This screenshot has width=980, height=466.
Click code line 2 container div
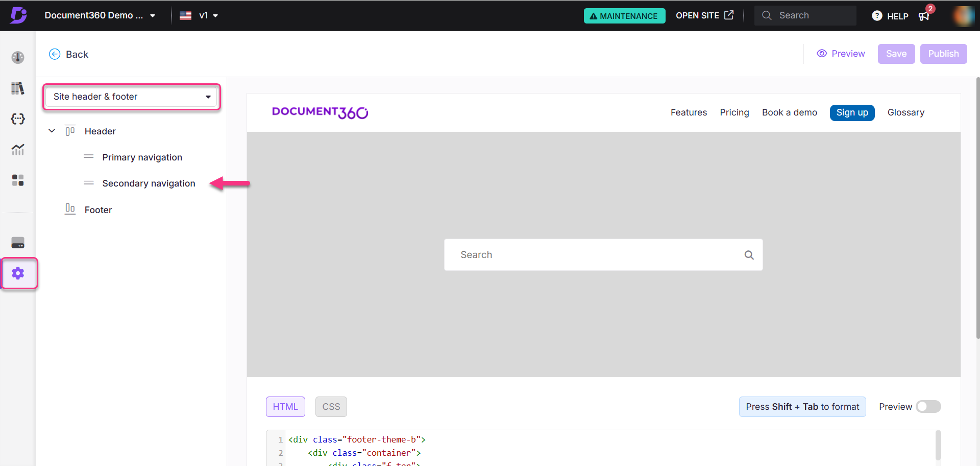[x=364, y=453]
